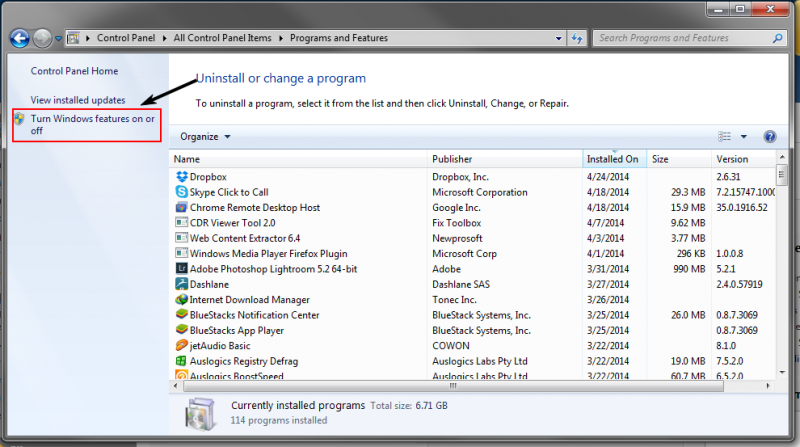Click Control Panel breadcrumb in address bar
Viewport: 800px width, 447px height.
coord(126,38)
